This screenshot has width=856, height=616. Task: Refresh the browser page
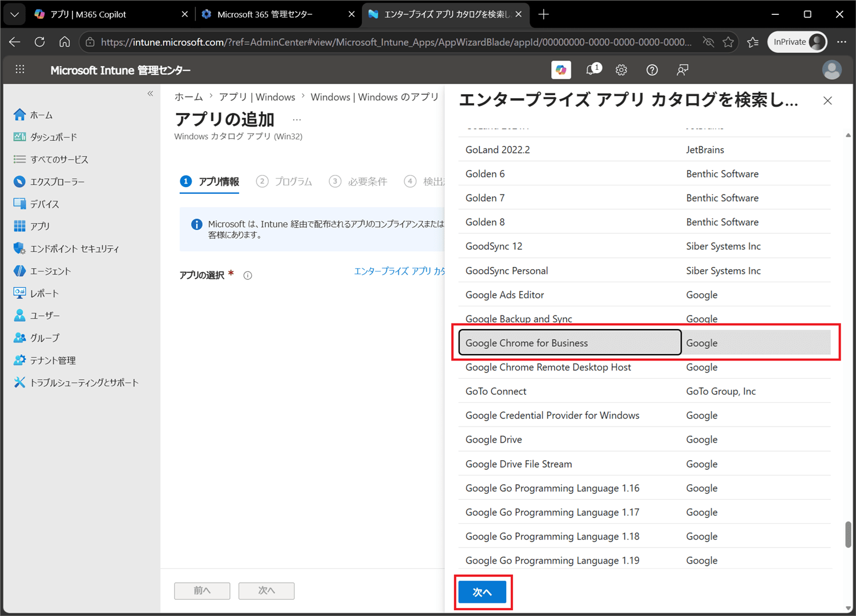coord(39,42)
